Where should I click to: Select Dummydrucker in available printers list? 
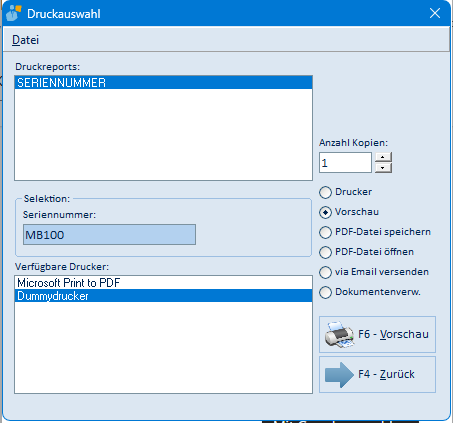point(163,296)
